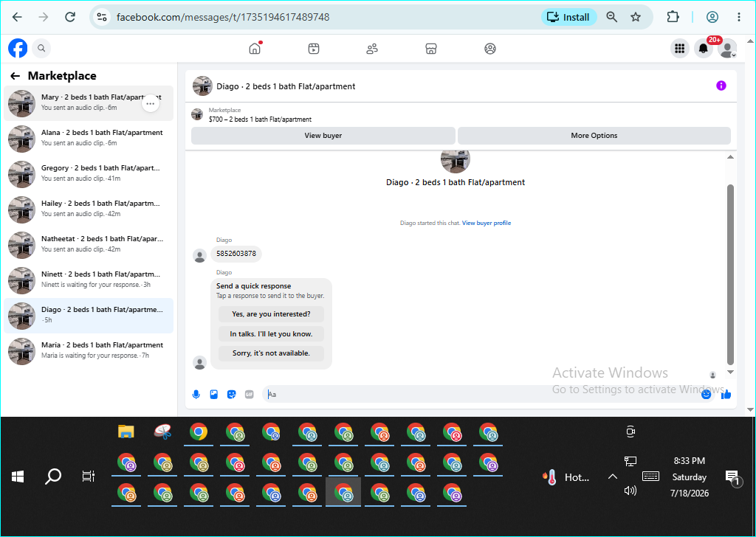Click the chat header listing thumbnail
Image resolution: width=756 pixels, height=537 pixels.
[x=202, y=86]
